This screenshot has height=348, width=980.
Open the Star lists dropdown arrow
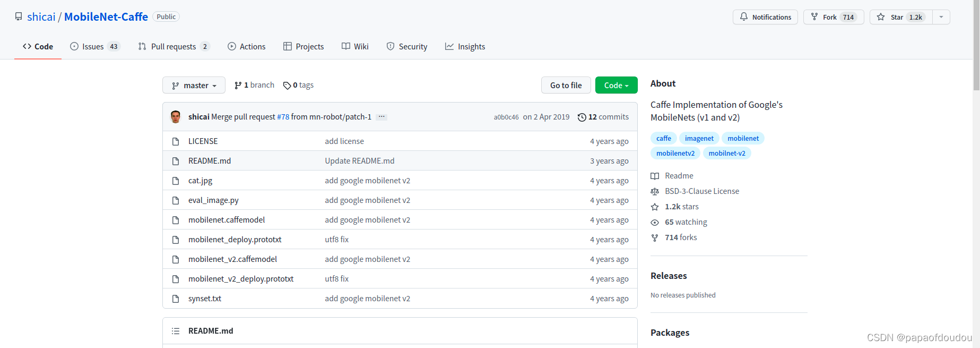coord(941,17)
